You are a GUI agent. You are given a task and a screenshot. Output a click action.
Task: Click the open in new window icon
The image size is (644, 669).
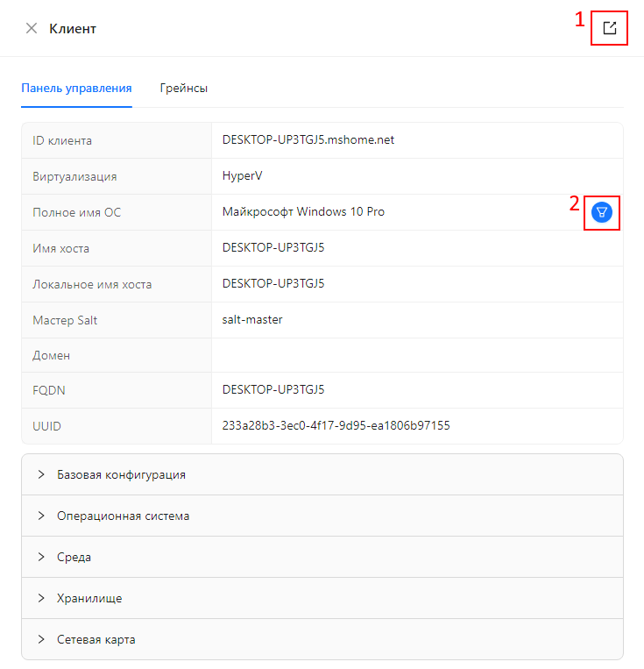coord(610,28)
